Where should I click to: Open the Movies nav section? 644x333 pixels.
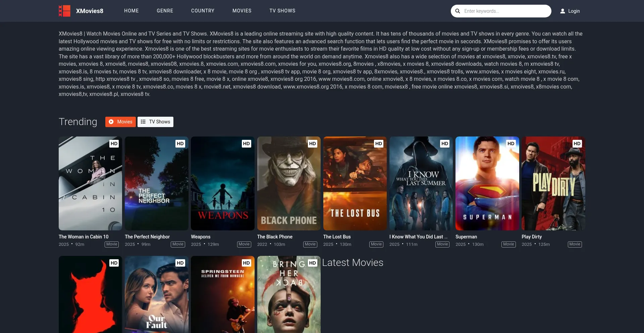242,11
